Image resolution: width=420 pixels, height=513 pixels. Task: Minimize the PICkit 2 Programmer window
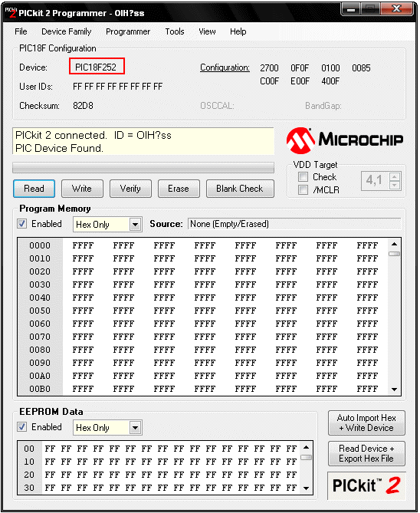coord(351,9)
